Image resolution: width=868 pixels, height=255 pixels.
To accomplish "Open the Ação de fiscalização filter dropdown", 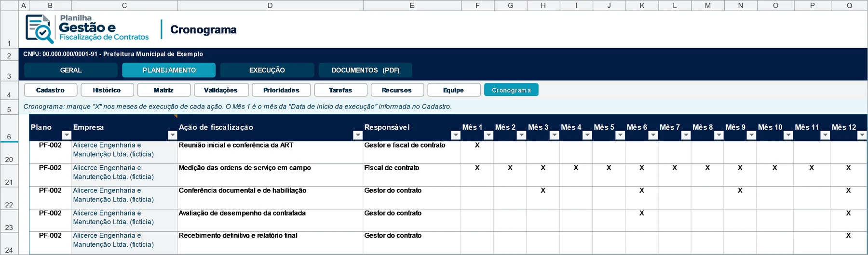I will (x=357, y=135).
